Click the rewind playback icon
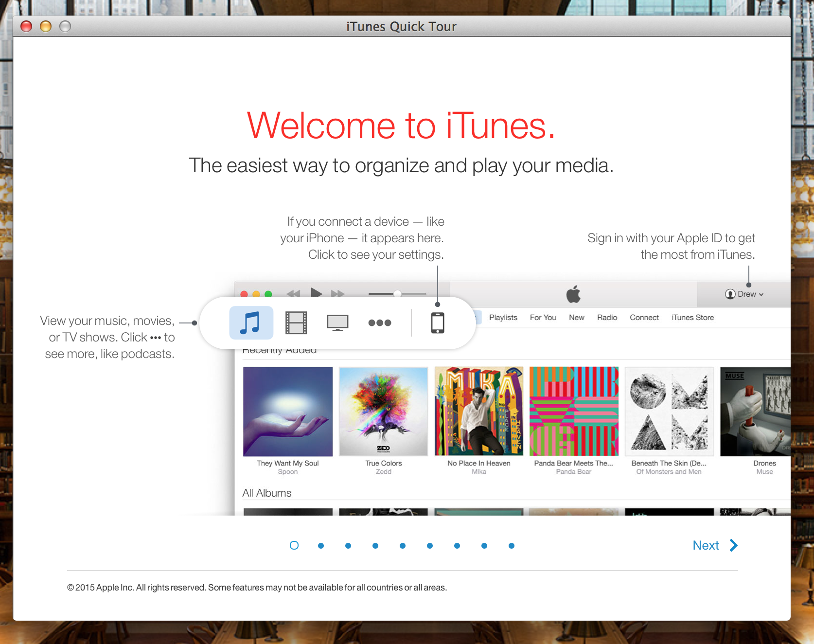 tap(293, 293)
